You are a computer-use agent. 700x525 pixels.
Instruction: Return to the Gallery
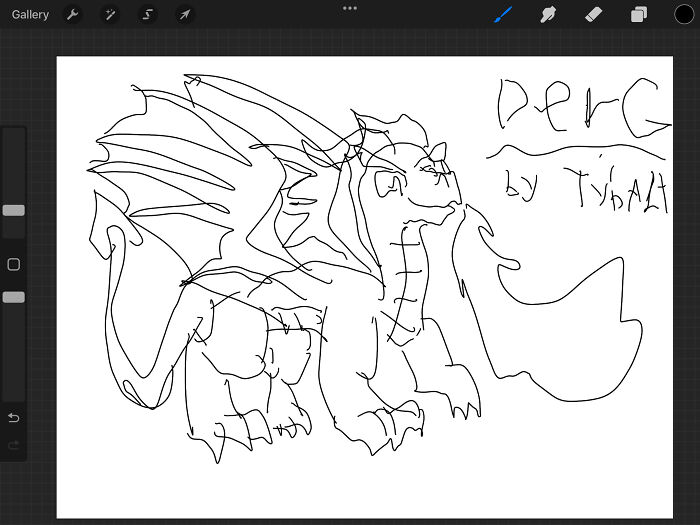tap(30, 15)
